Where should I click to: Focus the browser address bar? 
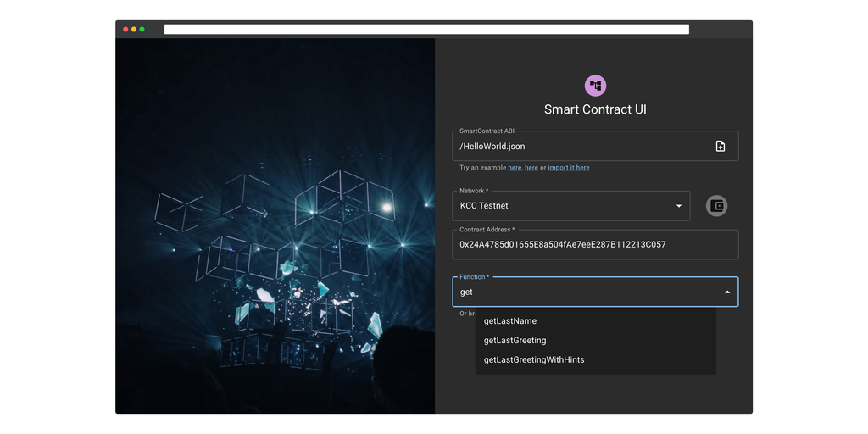click(426, 30)
